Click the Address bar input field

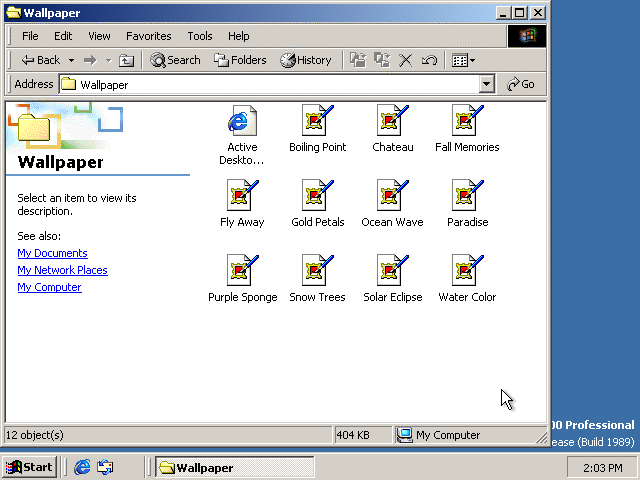click(x=269, y=84)
